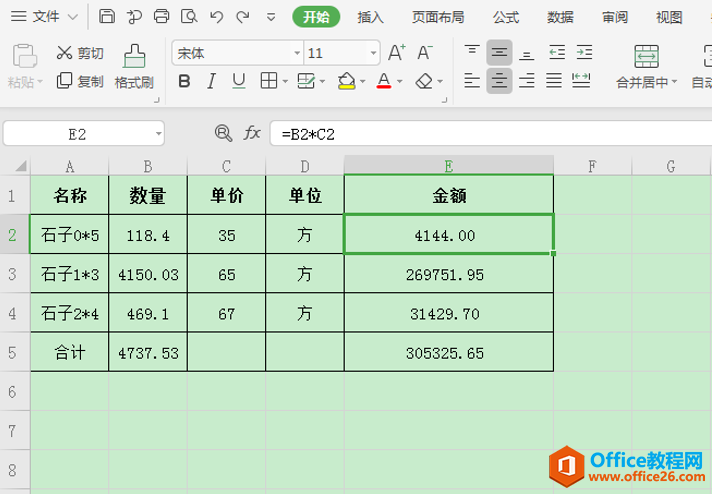Viewport: 712px width, 494px height.
Task: Open the font size 11 dropdown
Action: pyautogui.click(x=373, y=54)
